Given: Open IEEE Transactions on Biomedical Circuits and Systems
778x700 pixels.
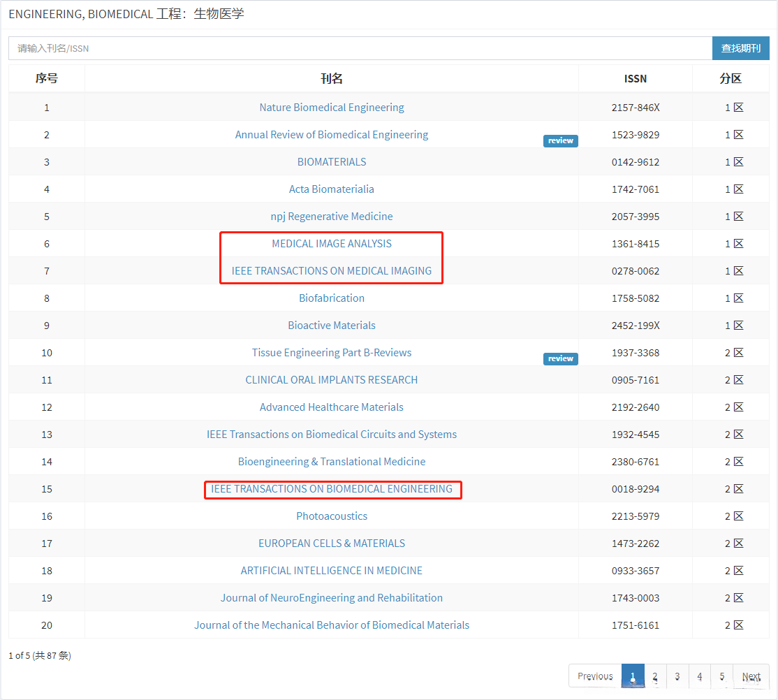Looking at the screenshot, I should (332, 435).
